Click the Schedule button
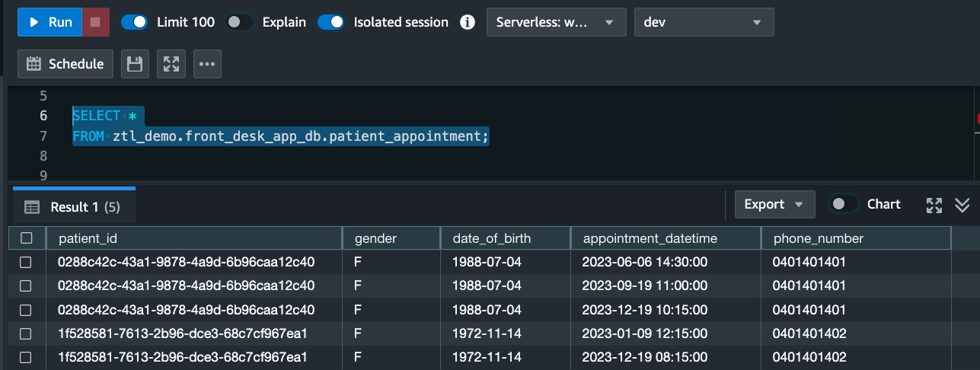This screenshot has width=980, height=370. coord(65,64)
